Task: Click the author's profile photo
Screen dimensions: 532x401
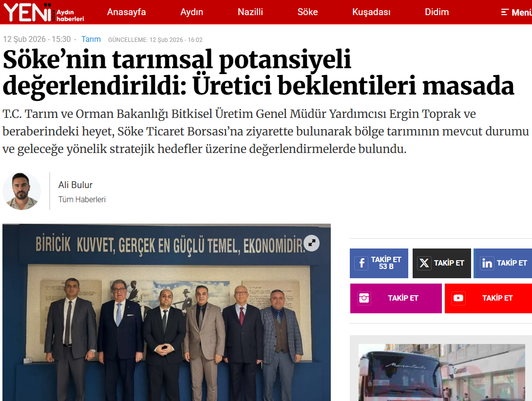Action: (22, 191)
